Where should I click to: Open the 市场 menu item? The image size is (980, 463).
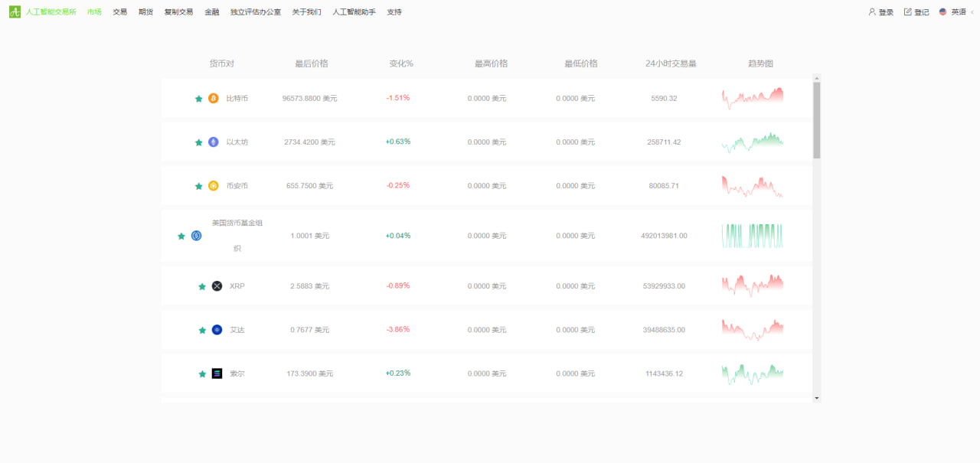[x=94, y=12]
